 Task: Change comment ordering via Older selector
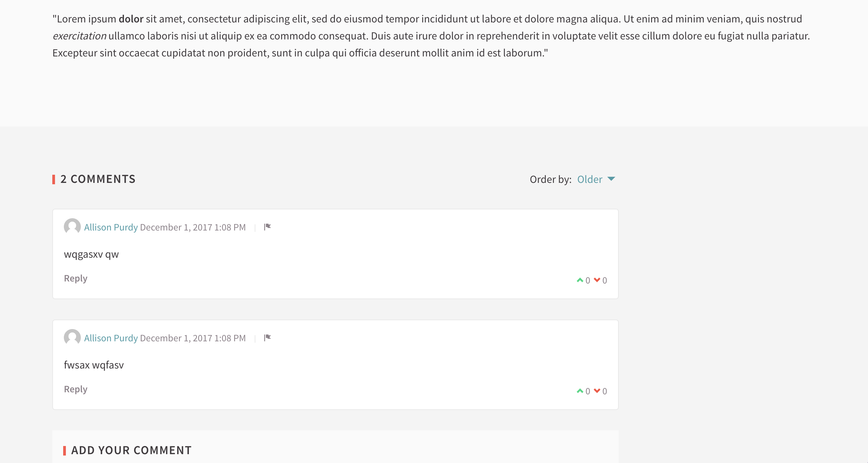(x=590, y=179)
